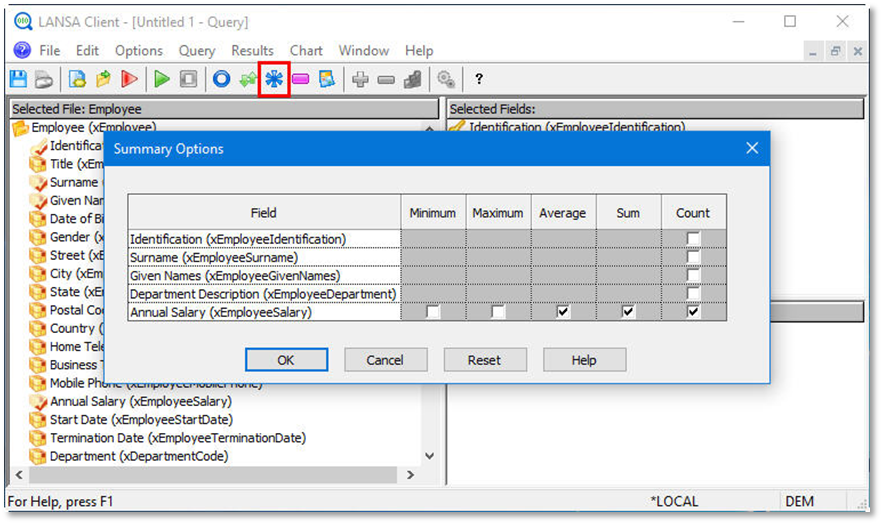Click '*LOCAL' in the status bar
The image size is (882, 524).
[x=674, y=502]
